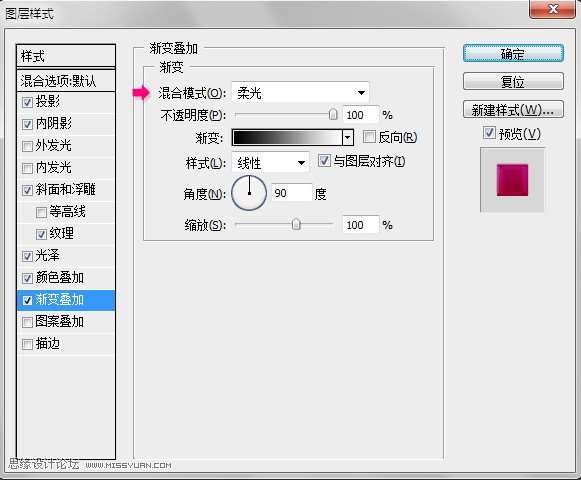Select the 等高线 sub-entry label
The width and height of the screenshot is (581, 480).
[67, 211]
